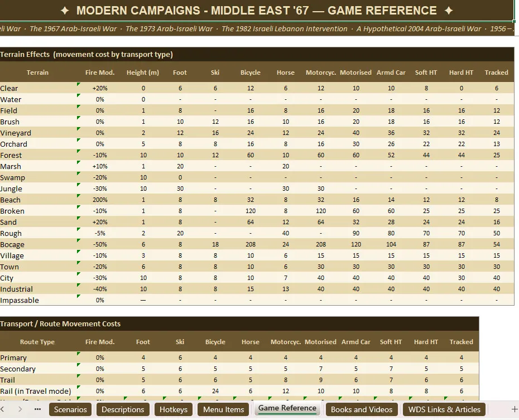
Task: Select the Orchard terrain cell
Action: tap(39, 144)
